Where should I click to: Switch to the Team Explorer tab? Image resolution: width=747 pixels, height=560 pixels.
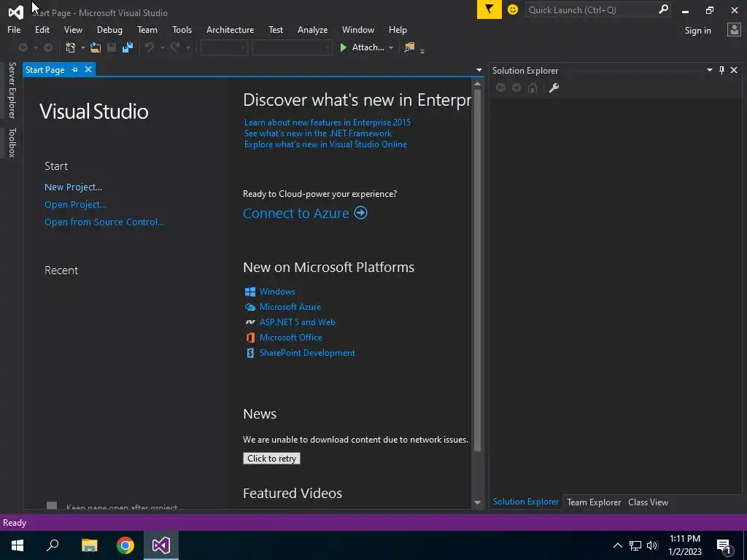594,502
